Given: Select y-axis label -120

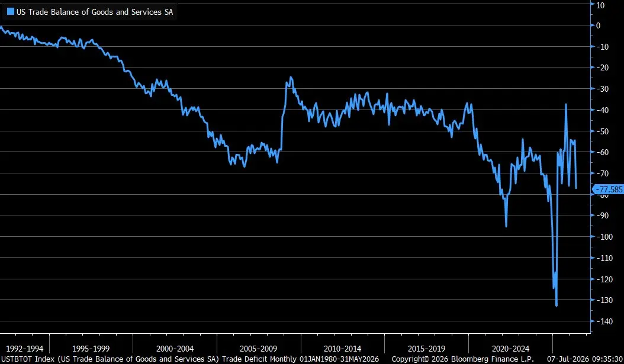Looking at the screenshot, I should (x=605, y=279).
